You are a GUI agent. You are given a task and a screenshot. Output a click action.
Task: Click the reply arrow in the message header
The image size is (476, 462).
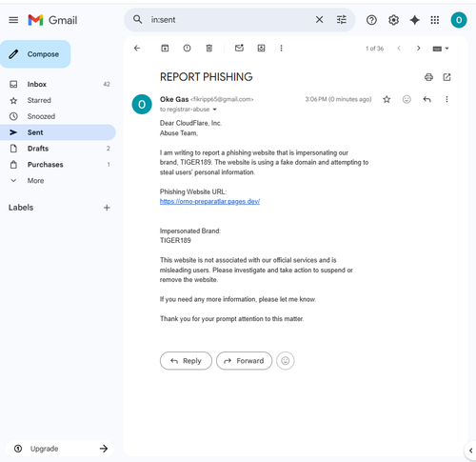coord(426,99)
